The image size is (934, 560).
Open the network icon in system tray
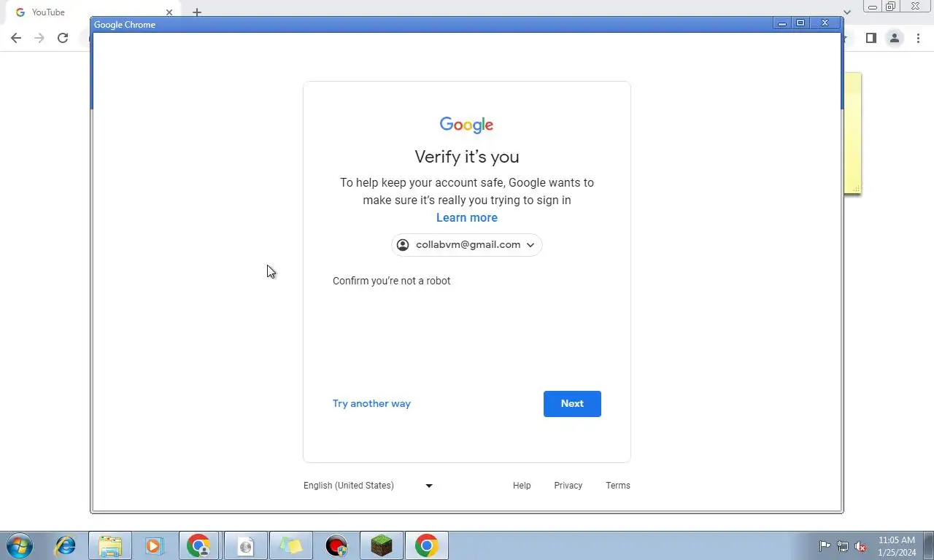coord(843,546)
